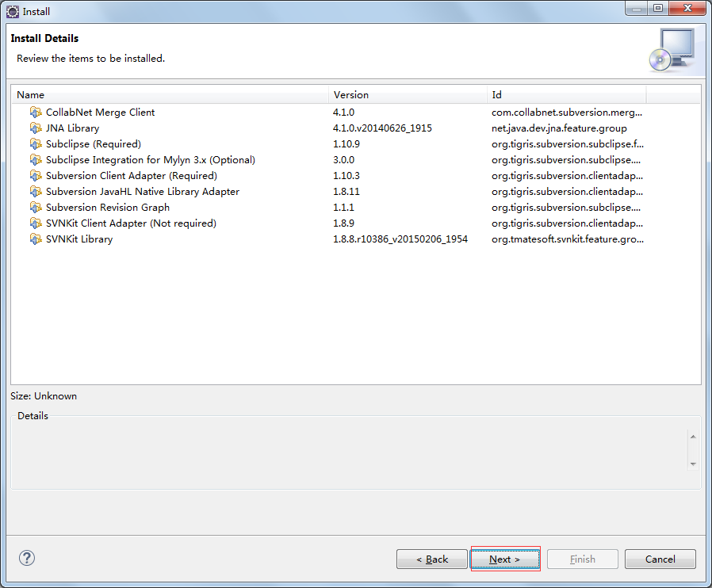Click version 1.8.11 cell

346,192
